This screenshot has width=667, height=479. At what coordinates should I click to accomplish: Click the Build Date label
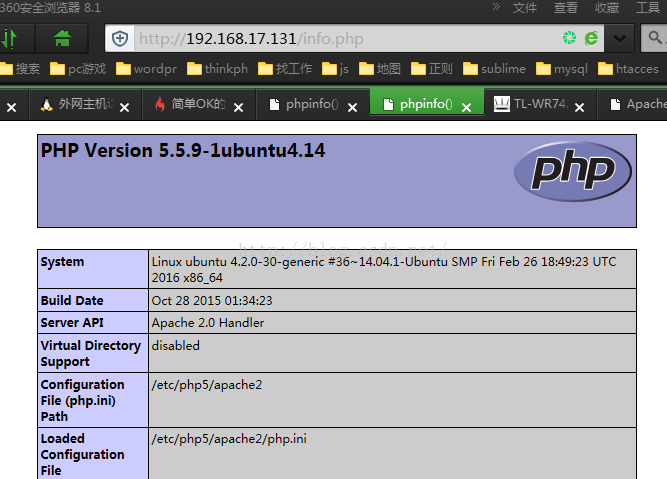tap(72, 300)
